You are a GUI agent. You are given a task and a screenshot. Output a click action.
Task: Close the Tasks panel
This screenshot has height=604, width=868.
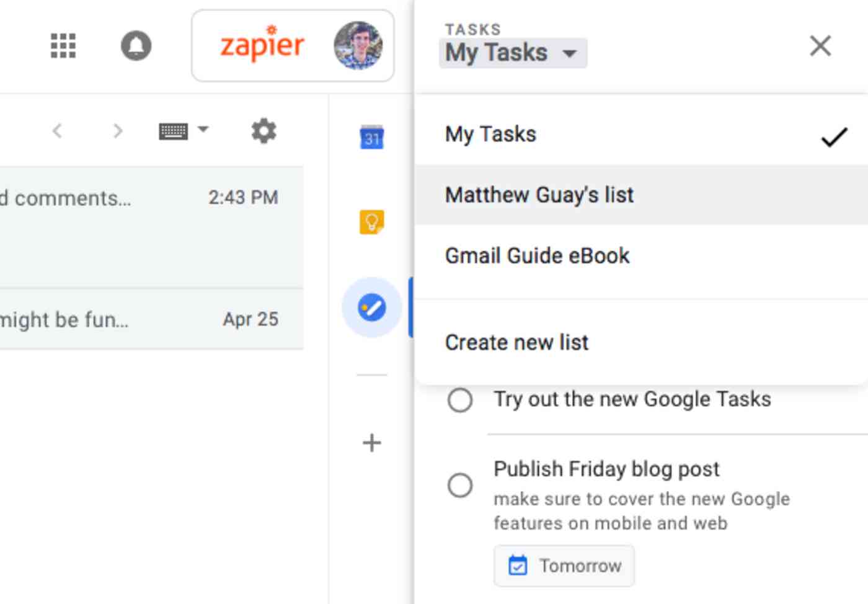click(820, 46)
